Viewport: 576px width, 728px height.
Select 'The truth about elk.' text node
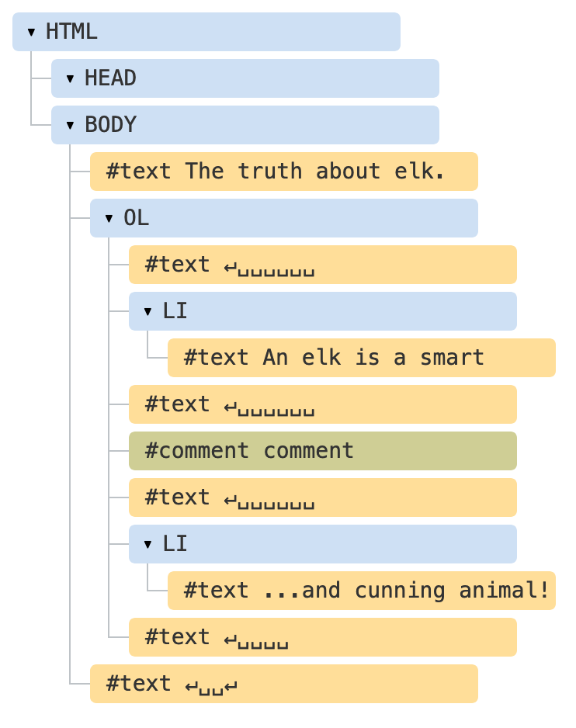pyautogui.click(x=284, y=172)
